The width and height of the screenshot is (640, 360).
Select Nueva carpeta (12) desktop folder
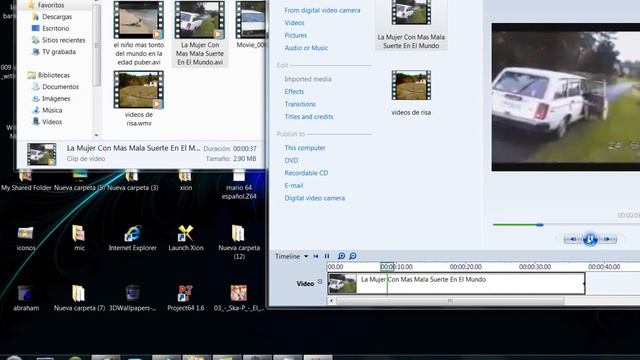click(239, 242)
